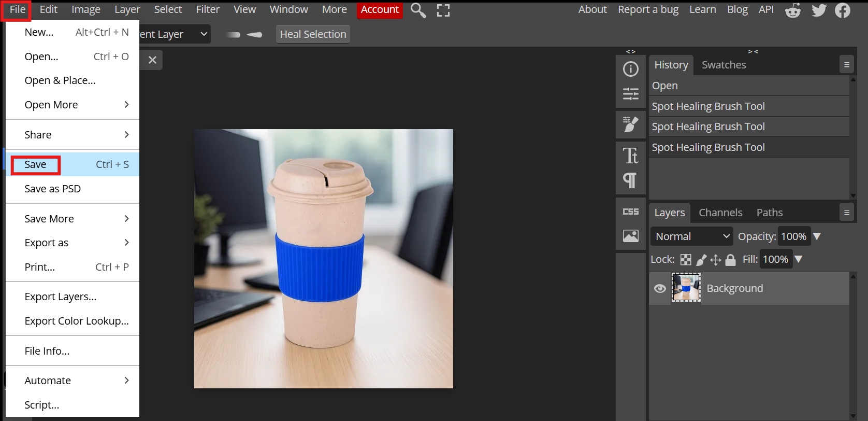Choose Export Layers... entry
868x421 pixels.
(73, 297)
